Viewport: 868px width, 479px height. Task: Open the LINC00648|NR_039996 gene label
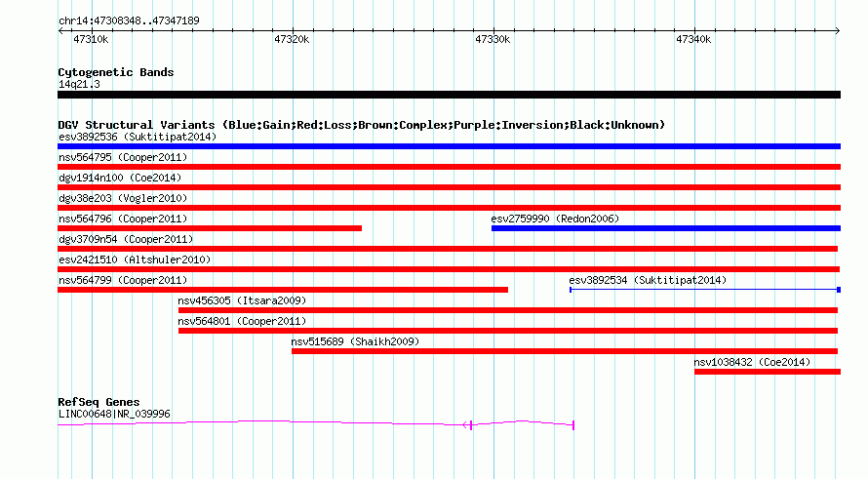click(114, 415)
